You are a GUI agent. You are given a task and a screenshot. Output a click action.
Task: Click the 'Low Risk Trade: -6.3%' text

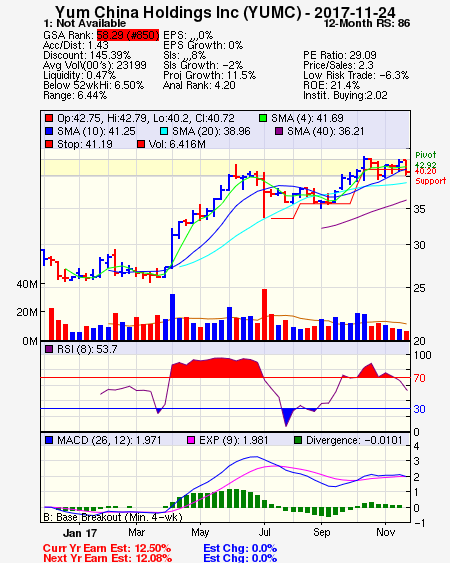356,75
